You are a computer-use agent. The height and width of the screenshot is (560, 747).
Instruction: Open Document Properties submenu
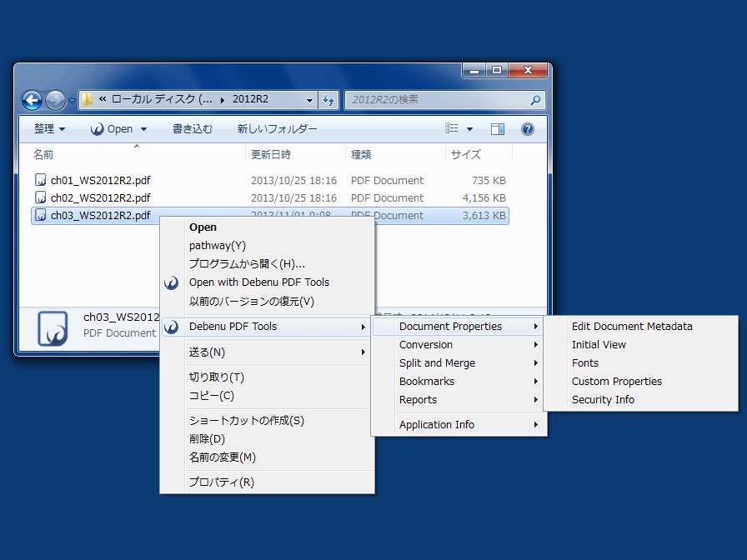459,327
